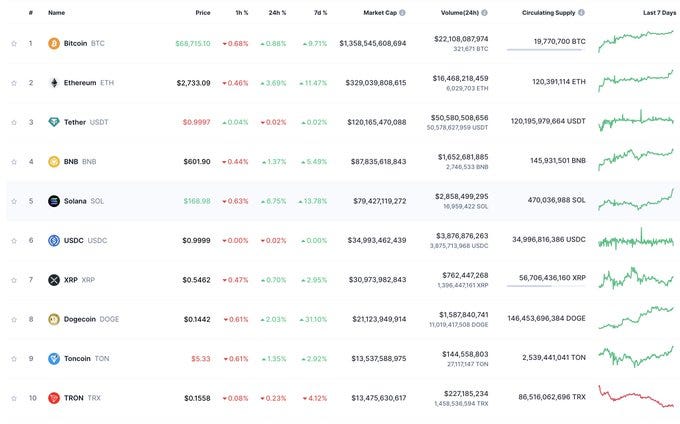Image resolution: width=680 pixels, height=424 pixels.
Task: Click the Bitcoin coin logo icon
Action: pyautogui.click(x=54, y=43)
